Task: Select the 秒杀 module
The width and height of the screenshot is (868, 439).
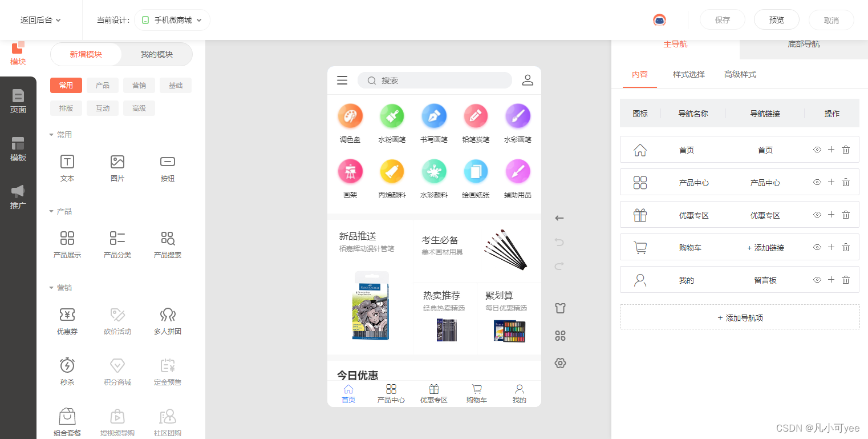Action: 67,372
